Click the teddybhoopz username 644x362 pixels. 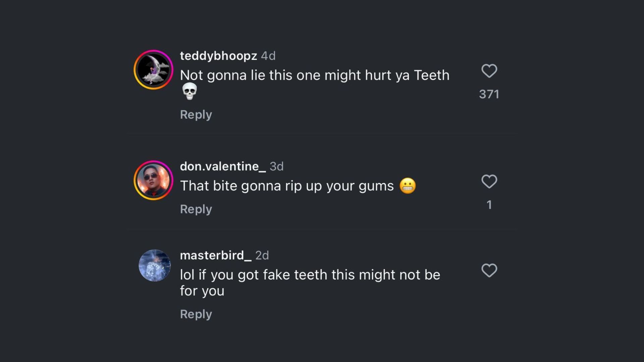[218, 56]
